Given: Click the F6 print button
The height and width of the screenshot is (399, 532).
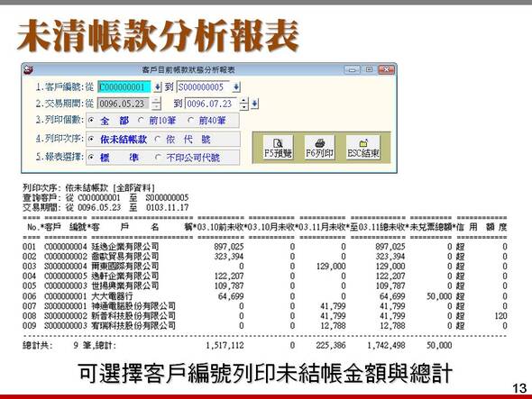Looking at the screenshot, I should point(319,148).
